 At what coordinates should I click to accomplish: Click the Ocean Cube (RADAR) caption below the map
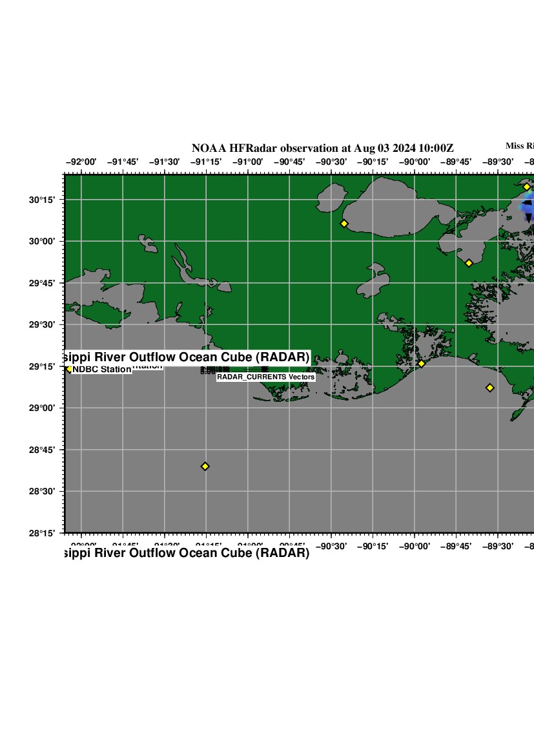tap(187, 553)
